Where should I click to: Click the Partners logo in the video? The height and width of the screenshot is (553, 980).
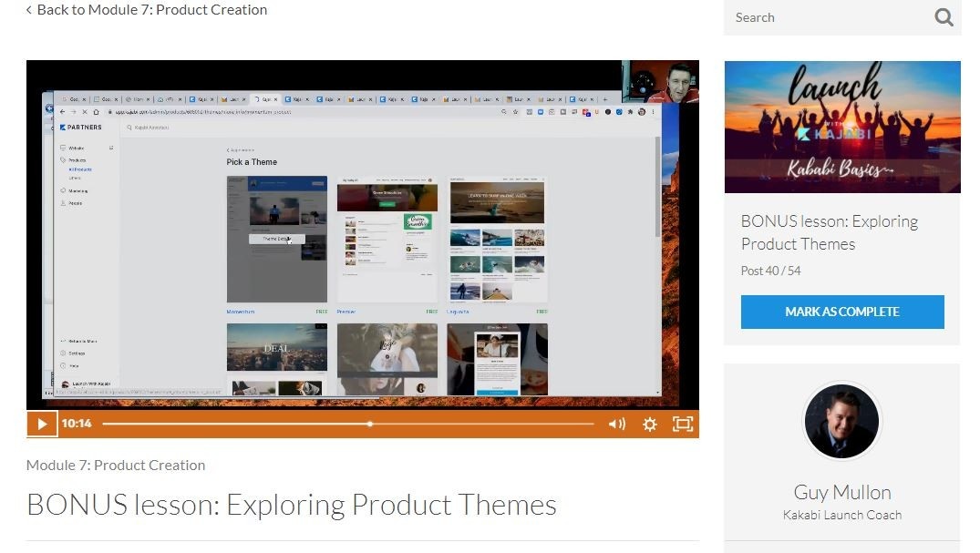(x=80, y=127)
